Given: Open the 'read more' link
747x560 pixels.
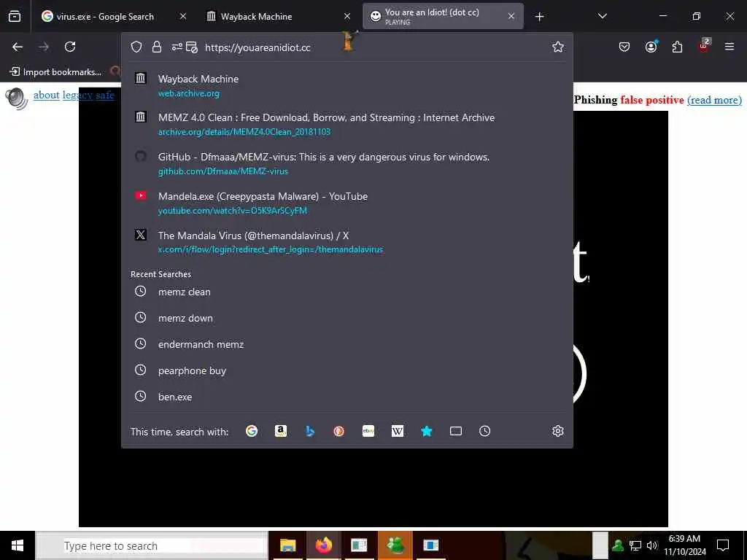Looking at the screenshot, I should [715, 100].
